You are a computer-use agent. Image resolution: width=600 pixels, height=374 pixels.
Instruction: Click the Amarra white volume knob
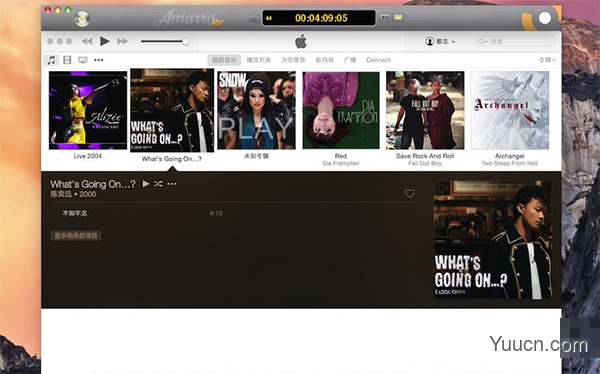tap(545, 18)
